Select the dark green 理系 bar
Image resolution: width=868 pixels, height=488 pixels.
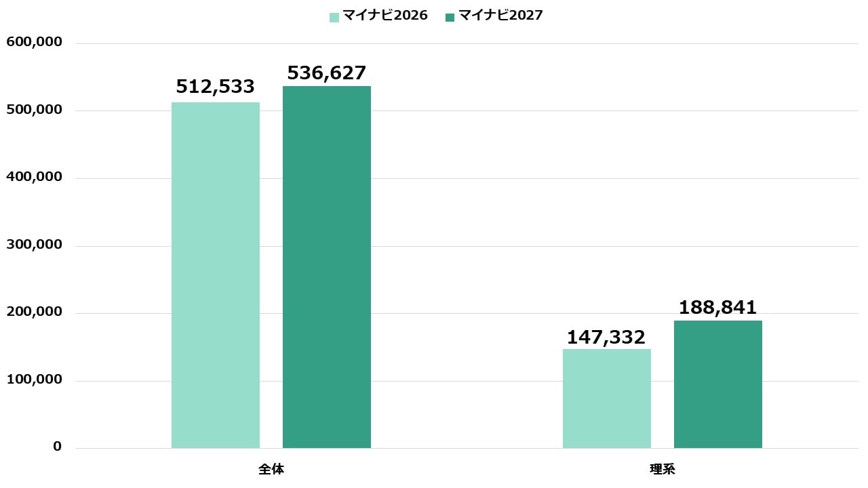(x=718, y=384)
